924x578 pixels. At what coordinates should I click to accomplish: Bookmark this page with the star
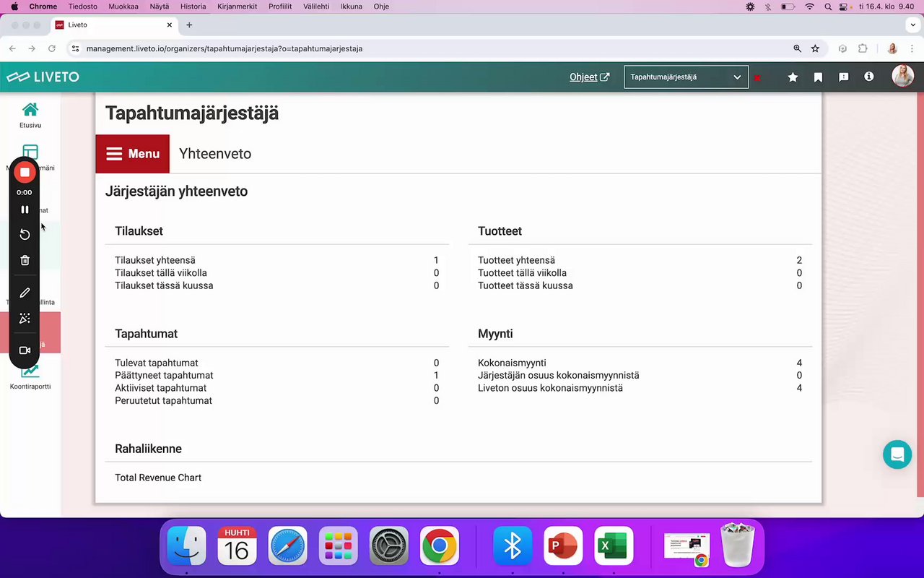pyautogui.click(x=815, y=48)
